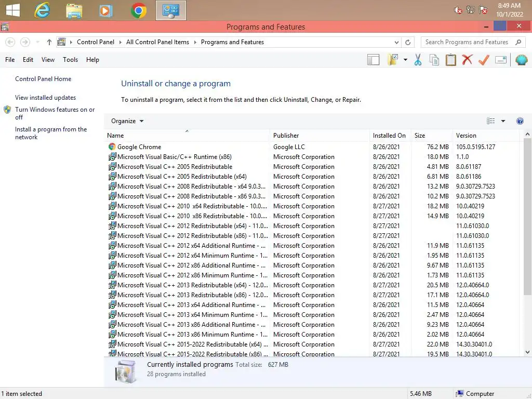Select Microsoft Visual C++ 2005 Redistributable (x64)
This screenshot has width=532, height=399.
(x=312, y=177)
